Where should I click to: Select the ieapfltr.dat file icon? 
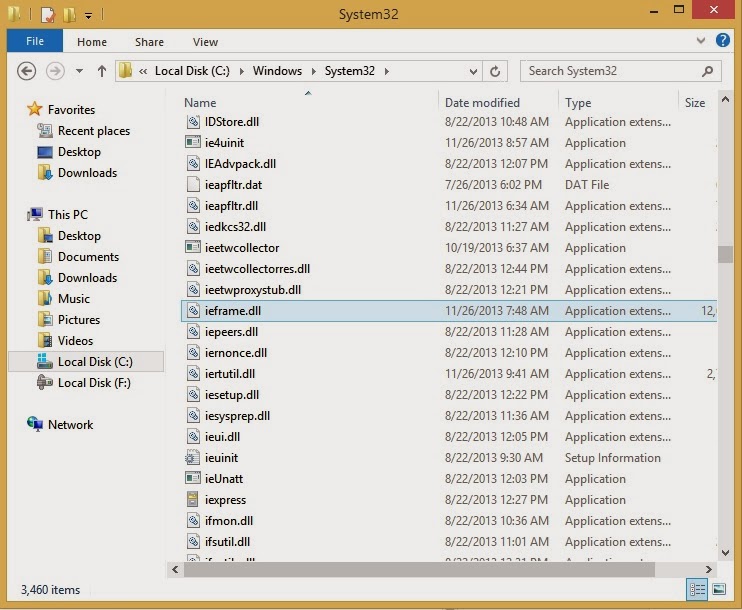coord(193,185)
